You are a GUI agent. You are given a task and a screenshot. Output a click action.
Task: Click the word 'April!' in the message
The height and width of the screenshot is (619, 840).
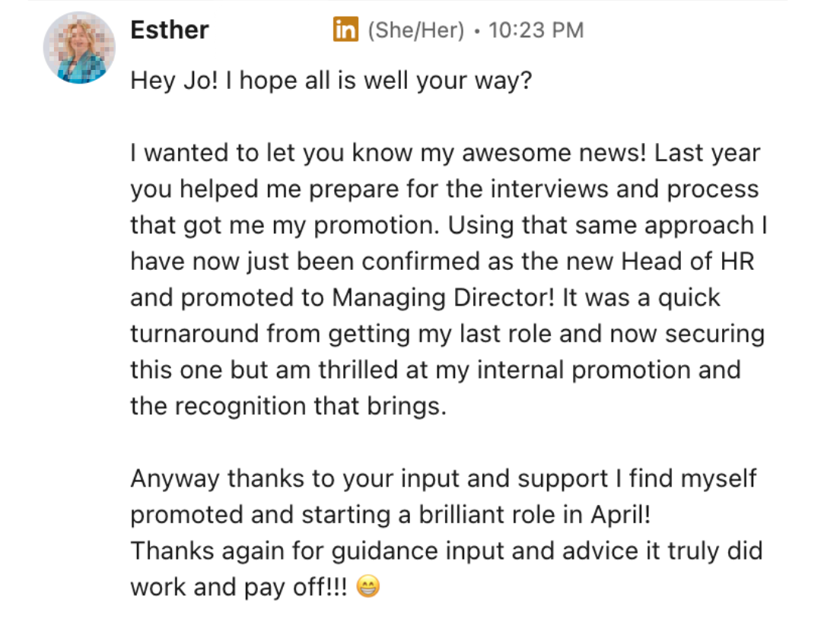point(620,515)
